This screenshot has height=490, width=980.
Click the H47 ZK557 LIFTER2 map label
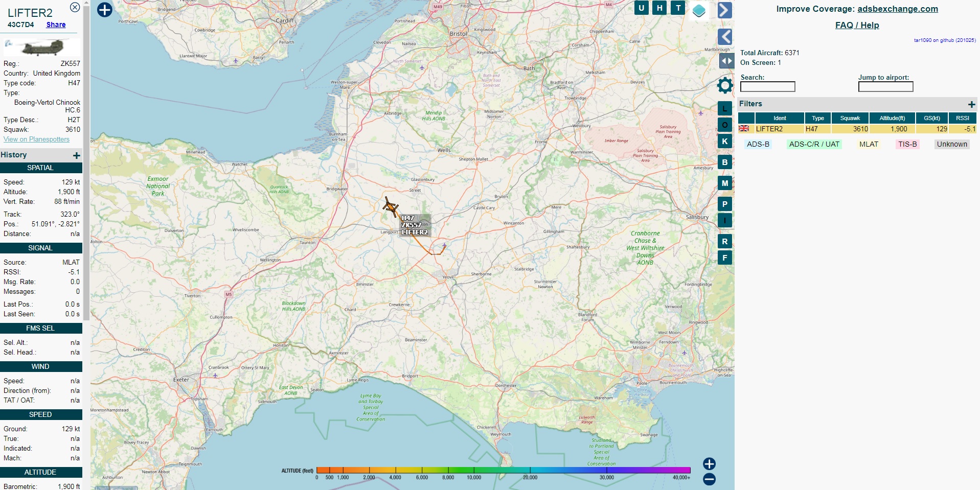click(x=415, y=225)
